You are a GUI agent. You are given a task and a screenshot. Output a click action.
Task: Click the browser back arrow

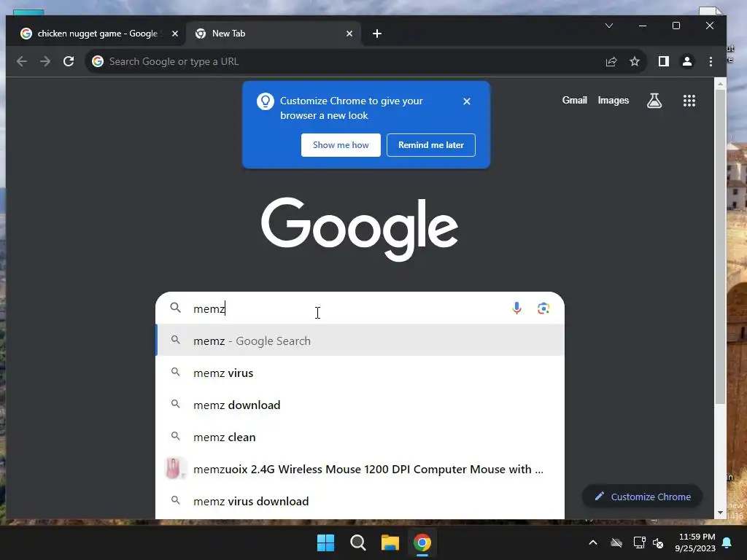[x=22, y=61]
